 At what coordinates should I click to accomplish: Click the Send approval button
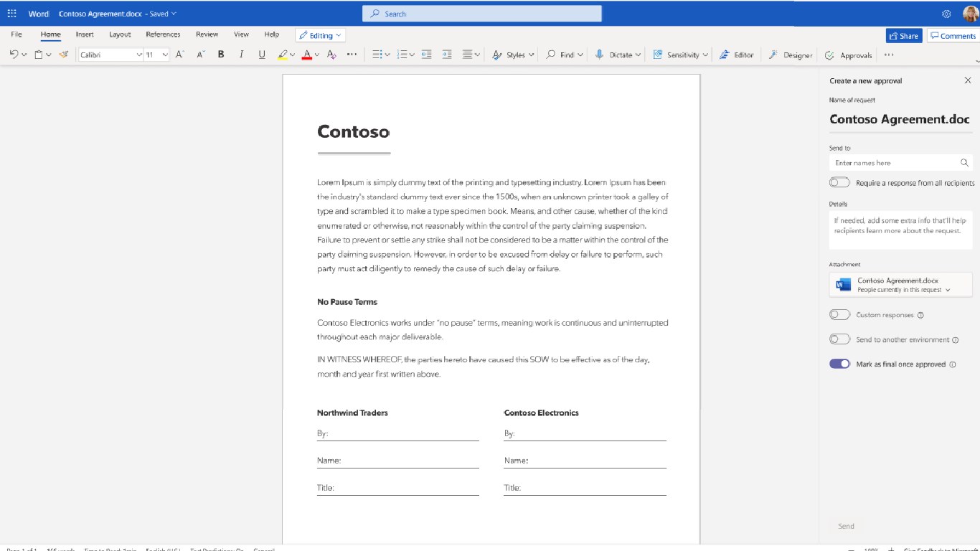click(x=847, y=526)
